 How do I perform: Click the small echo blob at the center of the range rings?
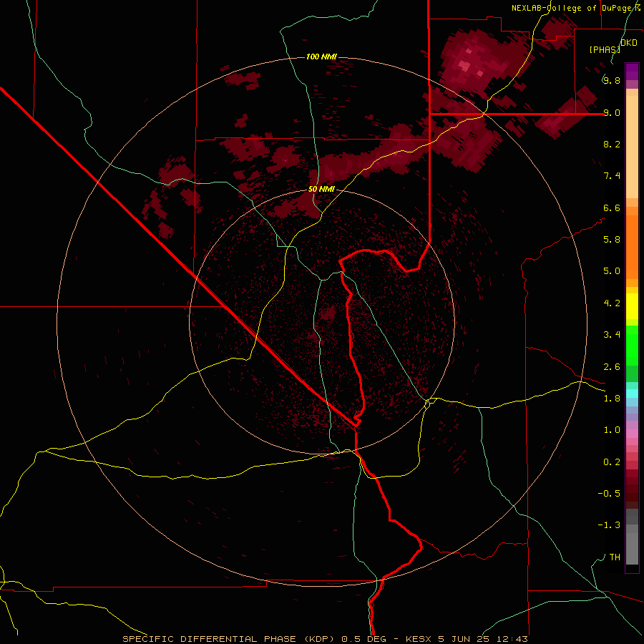click(328, 314)
